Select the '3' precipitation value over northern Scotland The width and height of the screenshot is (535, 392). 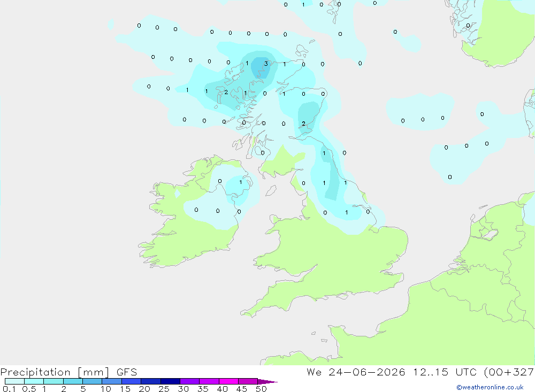click(266, 64)
